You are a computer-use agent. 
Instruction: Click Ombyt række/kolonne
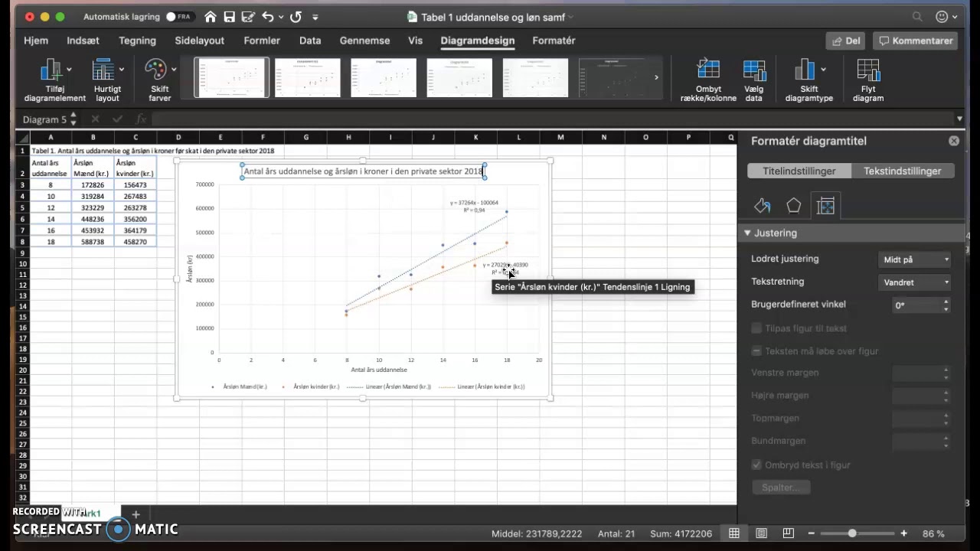pyautogui.click(x=708, y=80)
